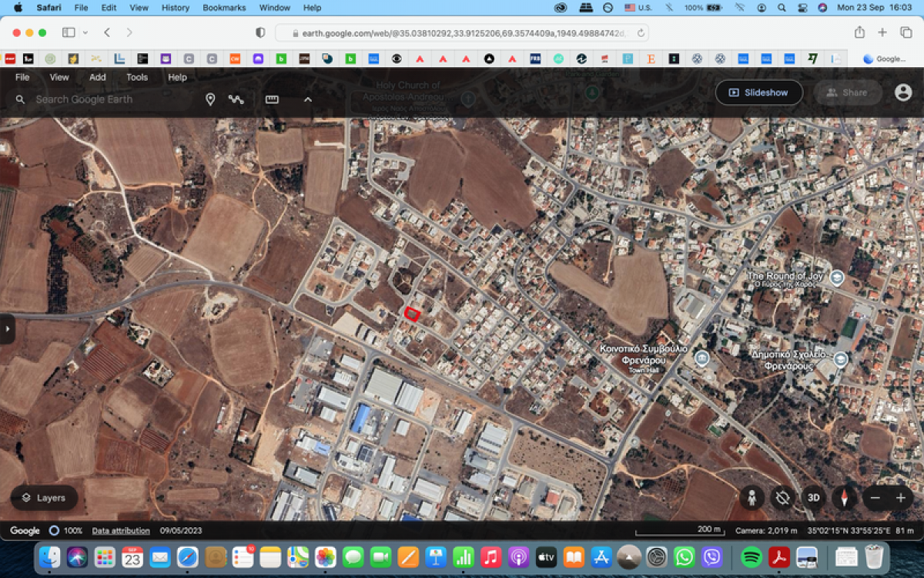Open the Google Earth File menu
Viewport: 924px width, 578px height.
(x=22, y=77)
